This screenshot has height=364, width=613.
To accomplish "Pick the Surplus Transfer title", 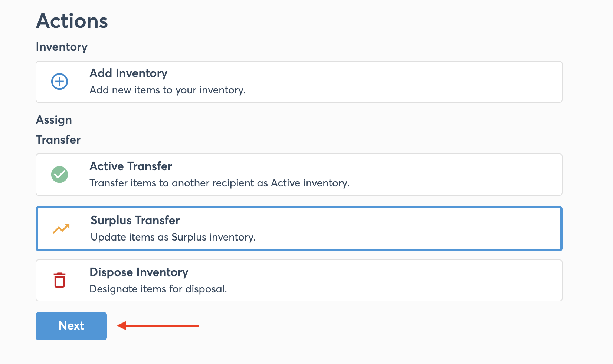I will tap(135, 221).
